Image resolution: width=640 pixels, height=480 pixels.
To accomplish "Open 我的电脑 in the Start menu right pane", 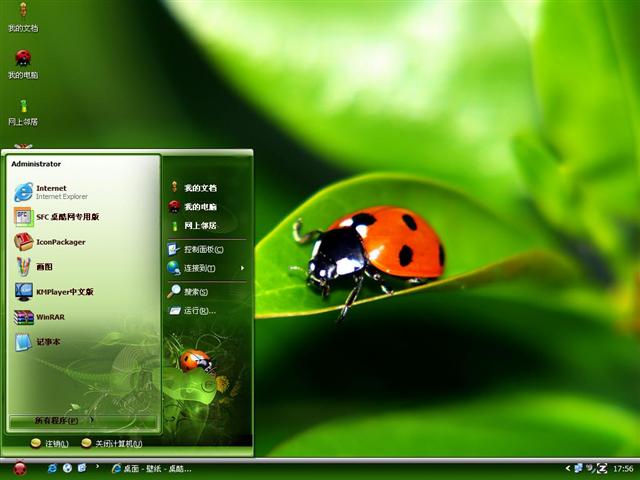I will point(207,207).
